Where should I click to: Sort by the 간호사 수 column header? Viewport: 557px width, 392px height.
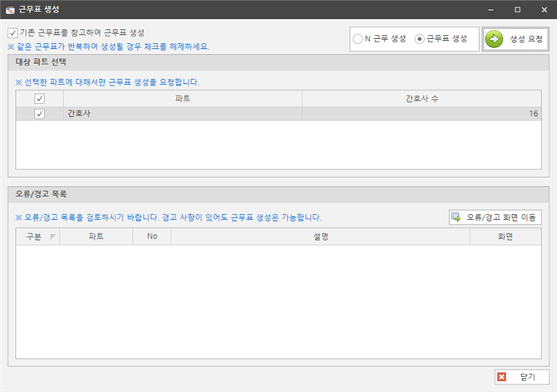pos(421,99)
